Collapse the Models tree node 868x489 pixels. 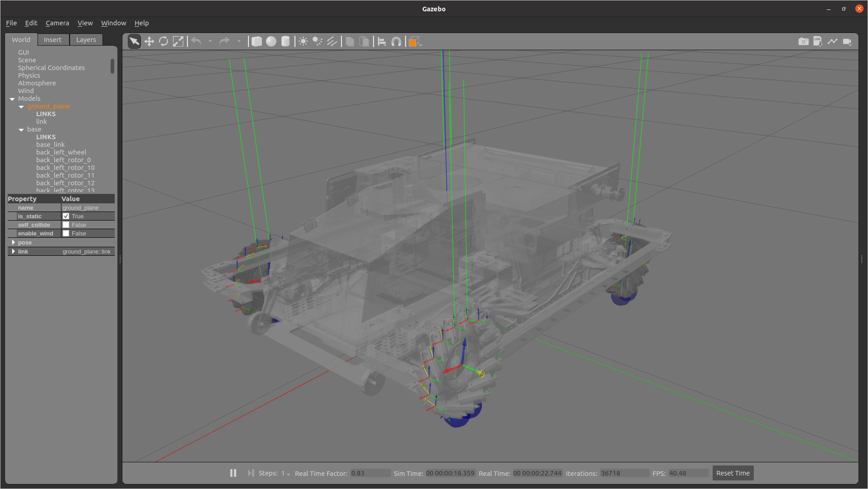pos(12,99)
